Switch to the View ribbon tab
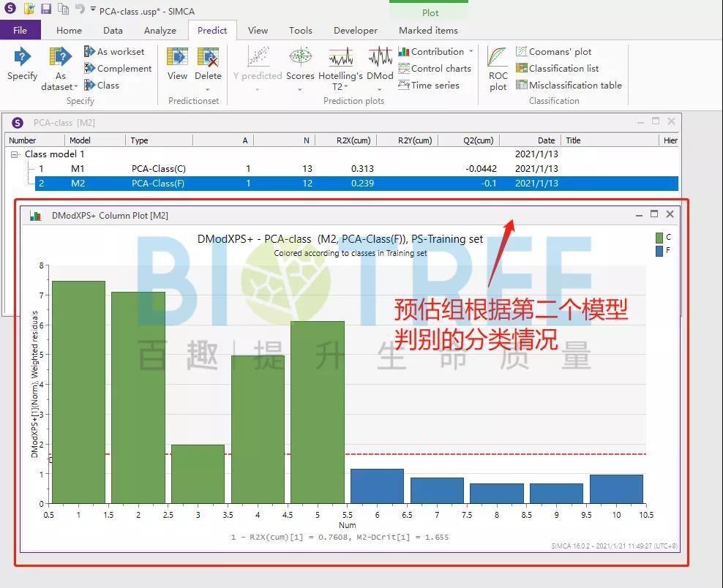 point(258,30)
